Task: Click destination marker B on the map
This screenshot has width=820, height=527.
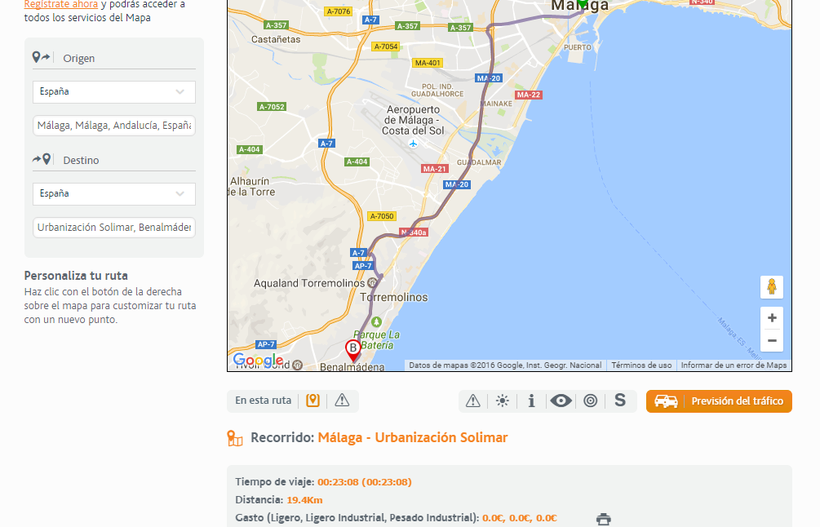Action: (353, 349)
